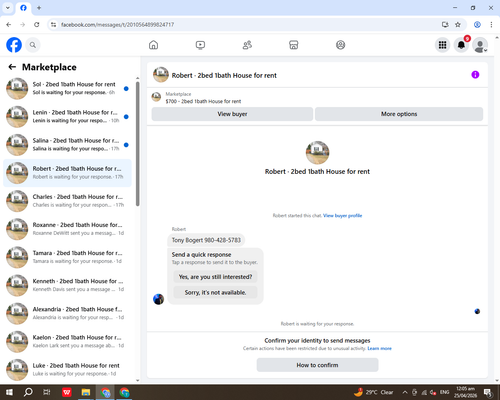Open the Sol house for rent conversation
500x400 pixels.
tap(67, 88)
